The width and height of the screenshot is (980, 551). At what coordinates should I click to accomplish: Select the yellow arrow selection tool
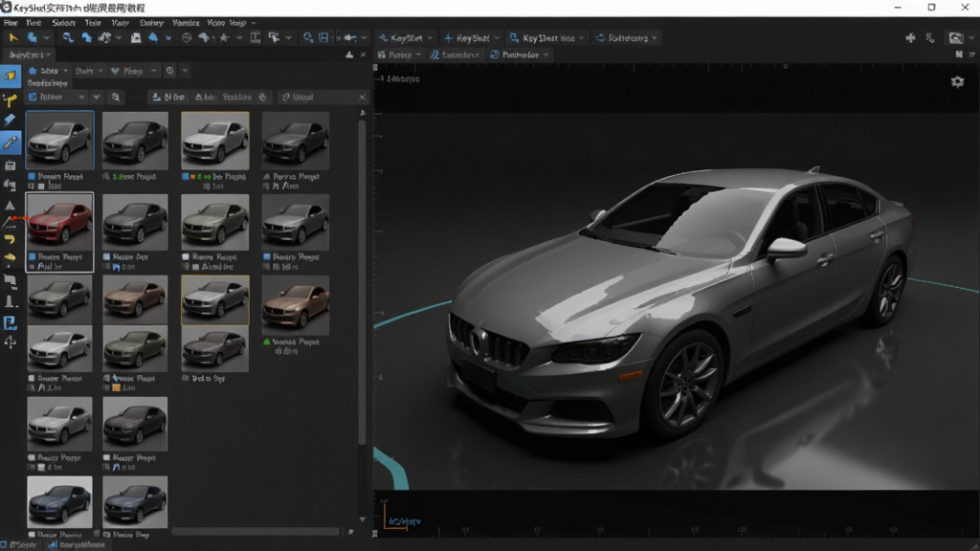(13, 38)
